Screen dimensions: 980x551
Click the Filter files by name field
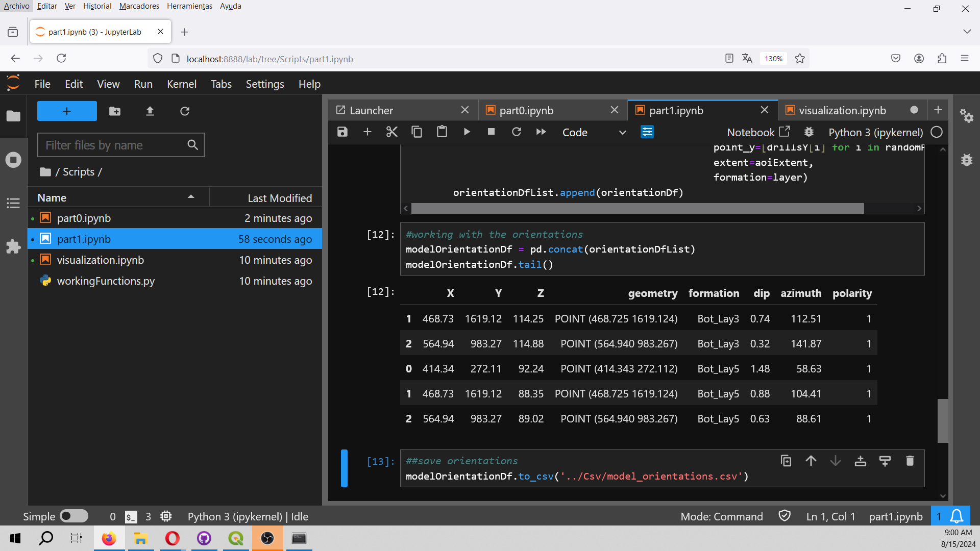tap(120, 145)
